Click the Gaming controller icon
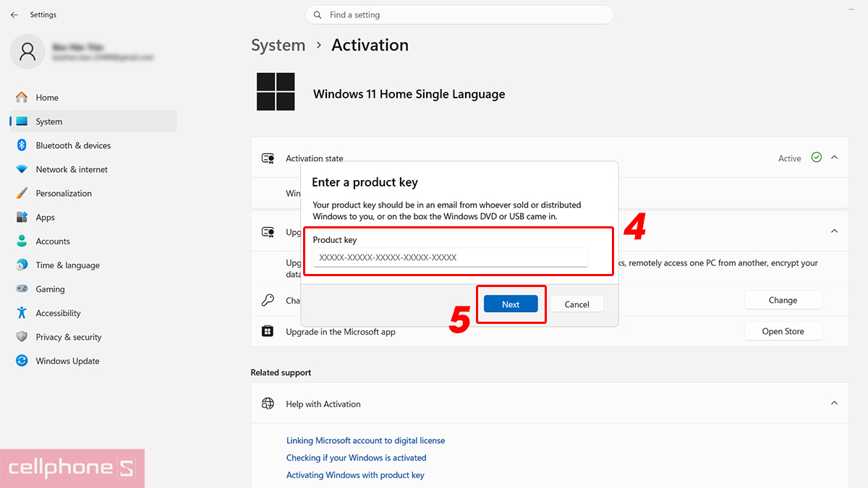This screenshot has height=488, width=868. pos(22,289)
